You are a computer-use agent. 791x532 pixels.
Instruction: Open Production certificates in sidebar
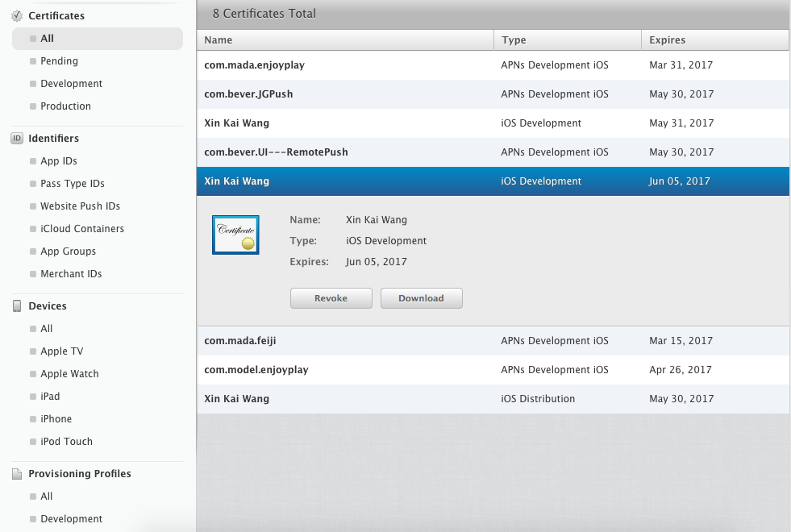pos(65,106)
